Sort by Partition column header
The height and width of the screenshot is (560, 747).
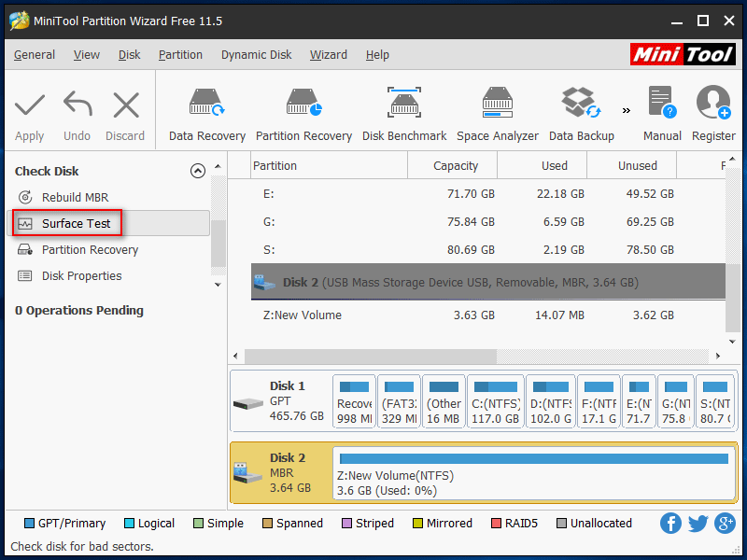(x=330, y=165)
